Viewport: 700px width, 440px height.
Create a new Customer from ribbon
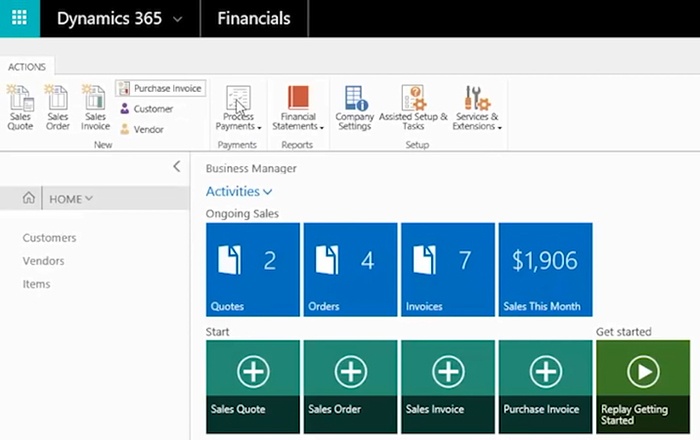coord(146,109)
